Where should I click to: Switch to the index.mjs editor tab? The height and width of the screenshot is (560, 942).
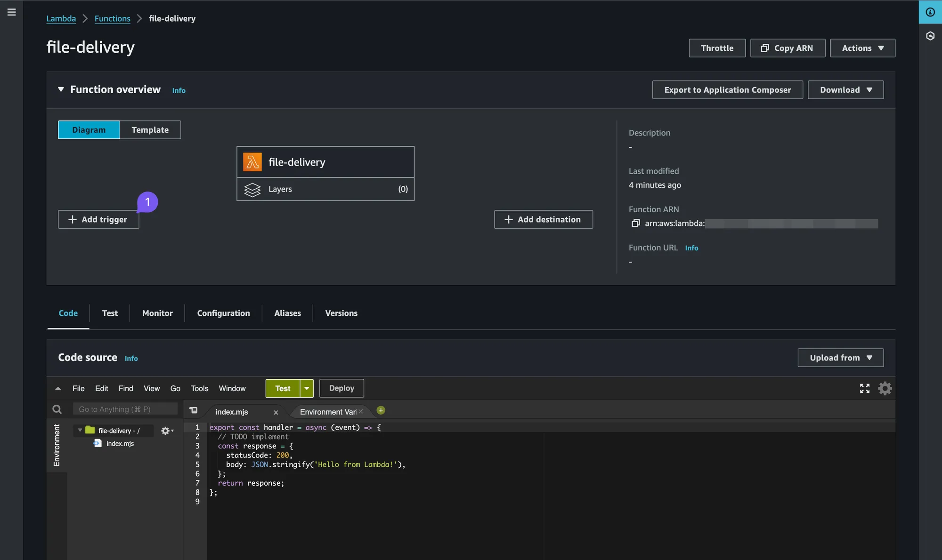[x=232, y=412]
